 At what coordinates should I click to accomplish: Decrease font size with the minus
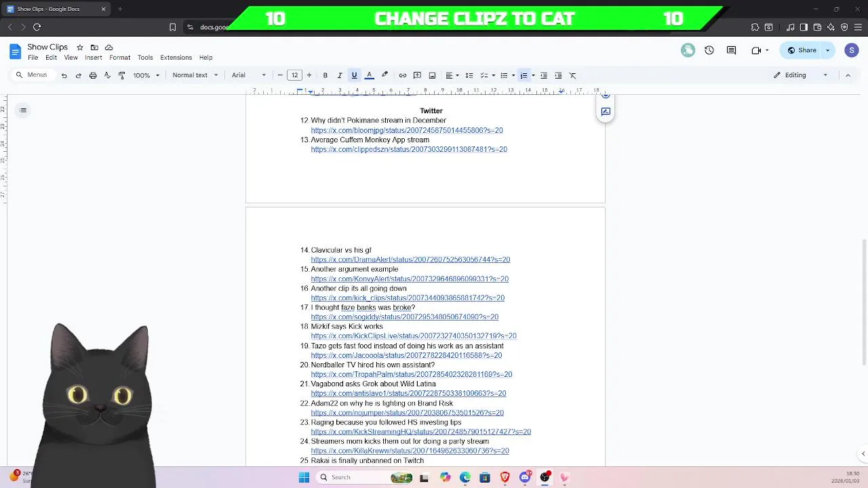pyautogui.click(x=280, y=75)
